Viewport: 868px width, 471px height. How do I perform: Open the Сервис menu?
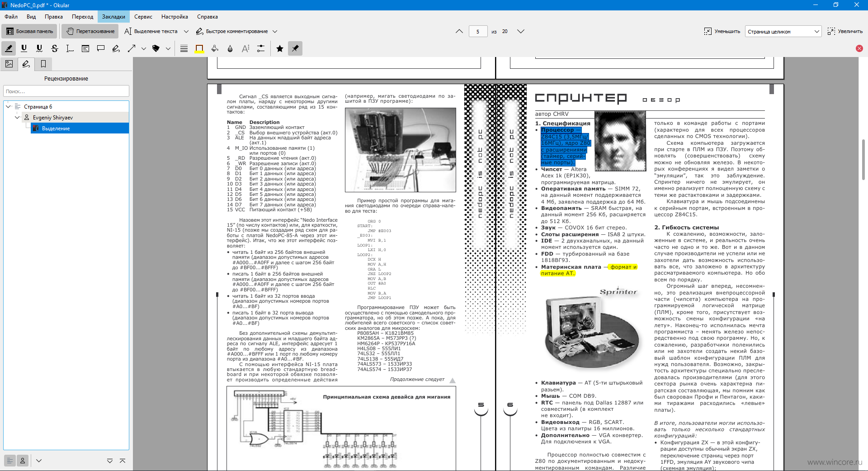(x=143, y=17)
